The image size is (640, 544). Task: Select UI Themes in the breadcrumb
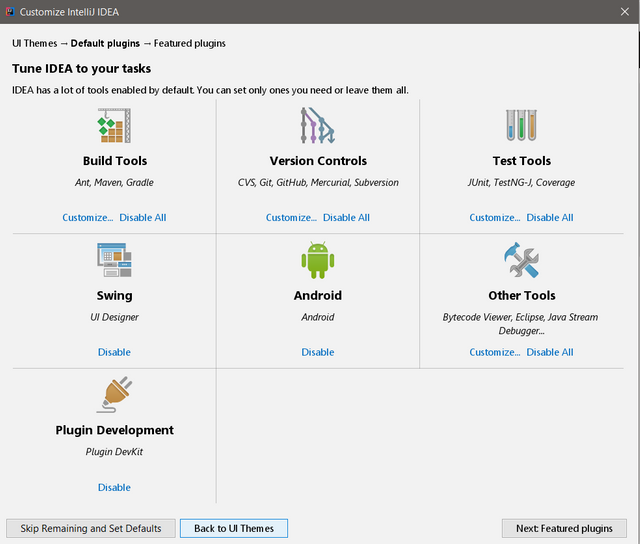click(35, 43)
